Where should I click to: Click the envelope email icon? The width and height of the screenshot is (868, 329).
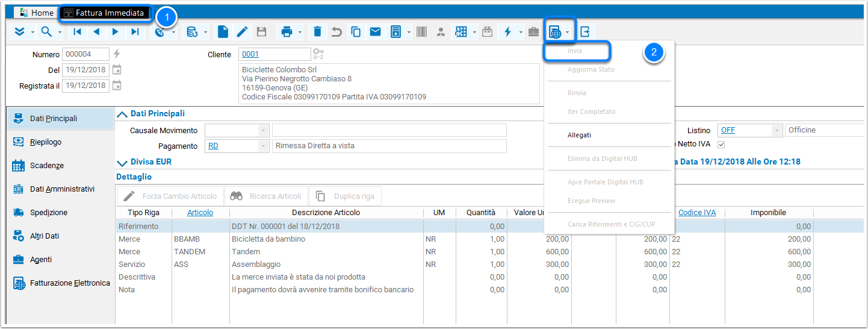click(375, 32)
